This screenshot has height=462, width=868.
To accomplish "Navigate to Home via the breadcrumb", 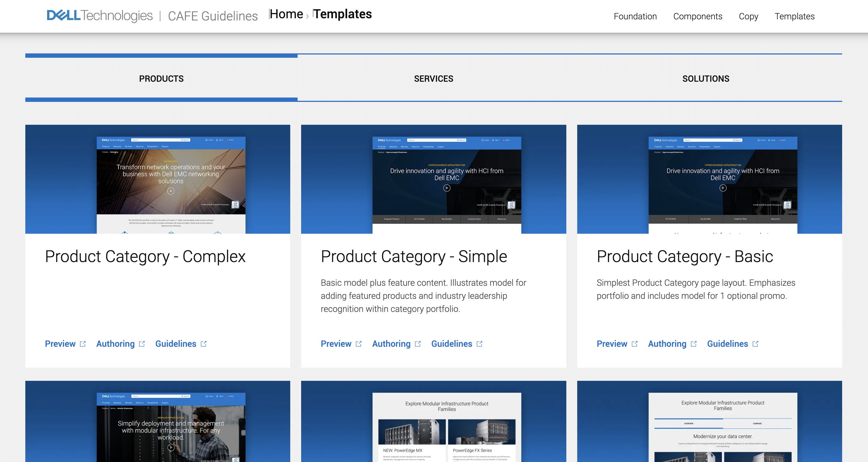I will click(x=287, y=14).
